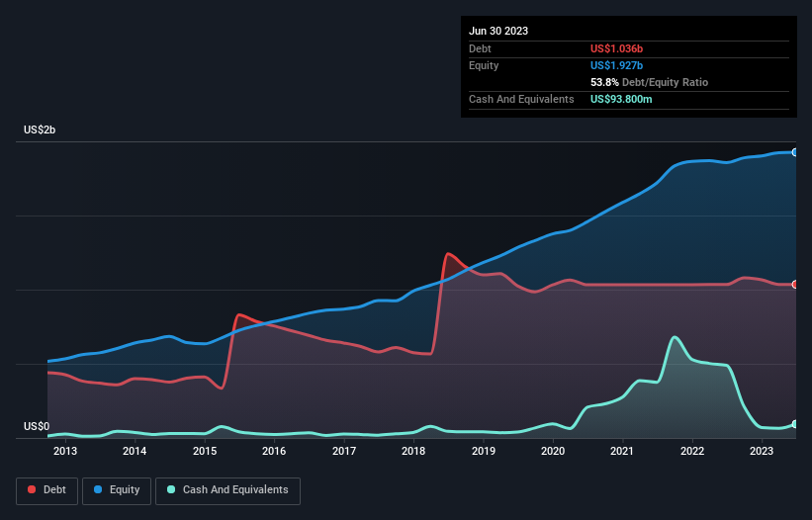Toggle the Equity series legend button
This screenshot has height=520, width=812.
tap(117, 490)
